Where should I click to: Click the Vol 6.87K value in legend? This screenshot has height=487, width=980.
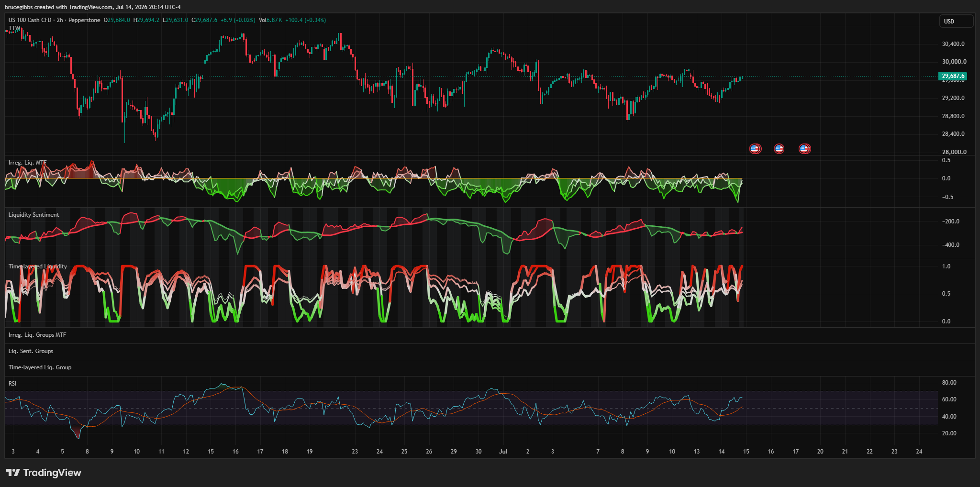270,20
